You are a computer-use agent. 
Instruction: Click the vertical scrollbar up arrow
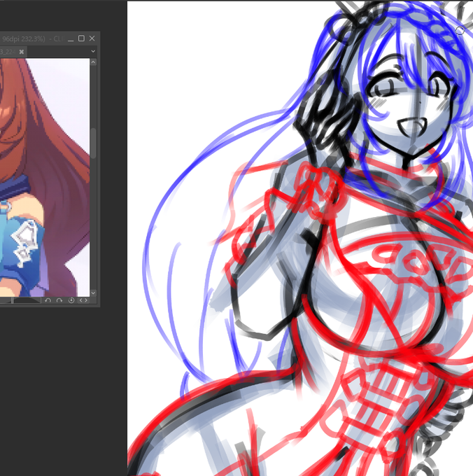point(93,62)
